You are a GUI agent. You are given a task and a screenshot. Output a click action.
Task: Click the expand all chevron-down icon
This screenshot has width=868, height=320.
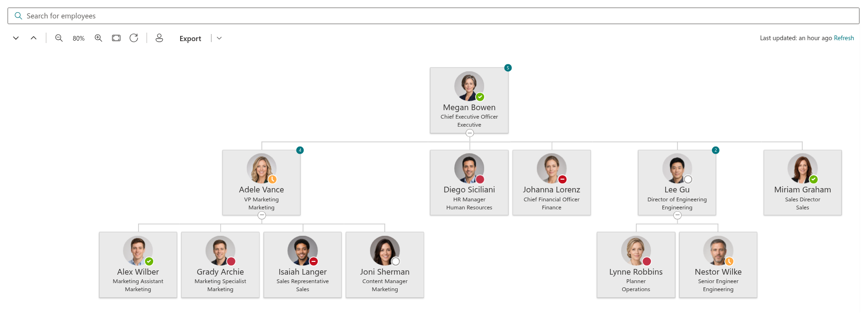coord(16,38)
